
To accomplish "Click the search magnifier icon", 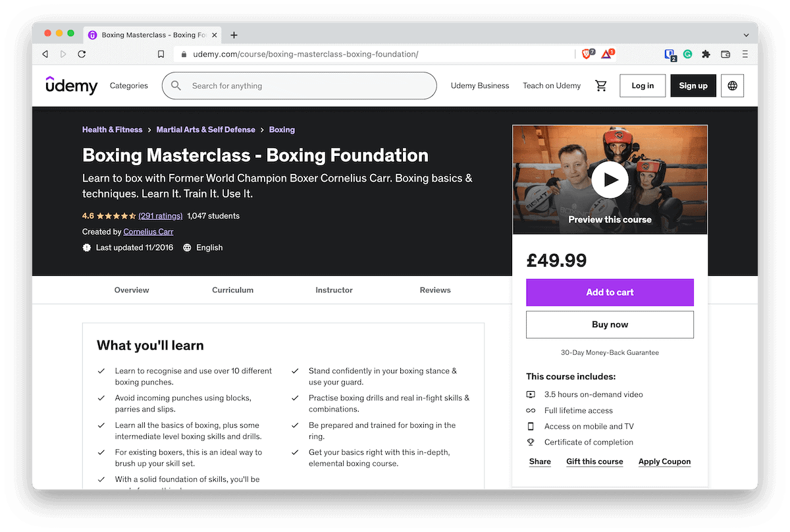I will (x=176, y=86).
